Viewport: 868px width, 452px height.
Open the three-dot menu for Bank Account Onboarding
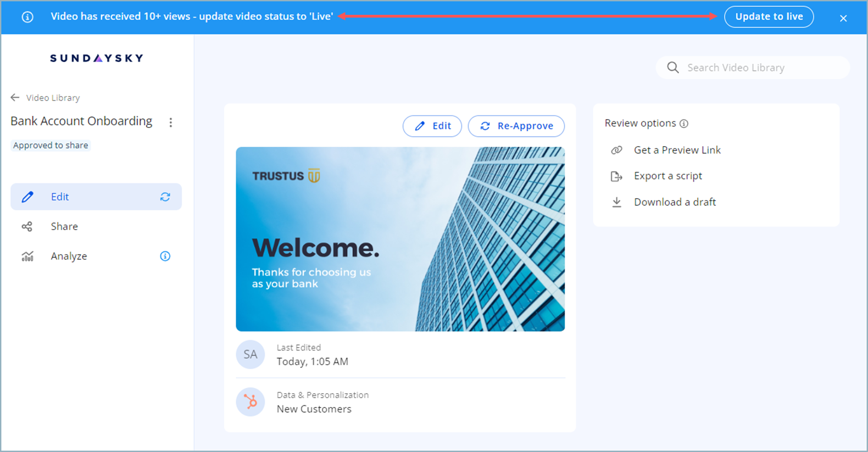point(171,122)
